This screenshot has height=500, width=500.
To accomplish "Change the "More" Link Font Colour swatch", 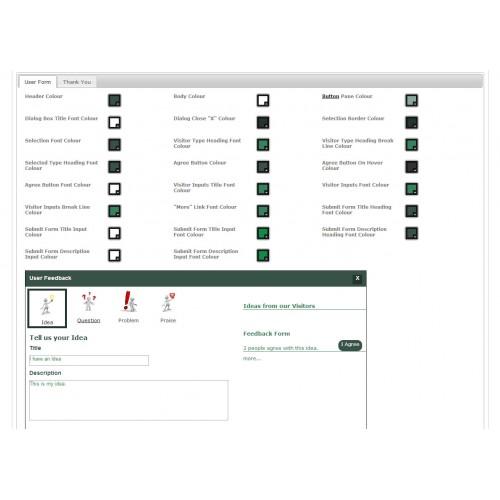I will [x=263, y=211].
